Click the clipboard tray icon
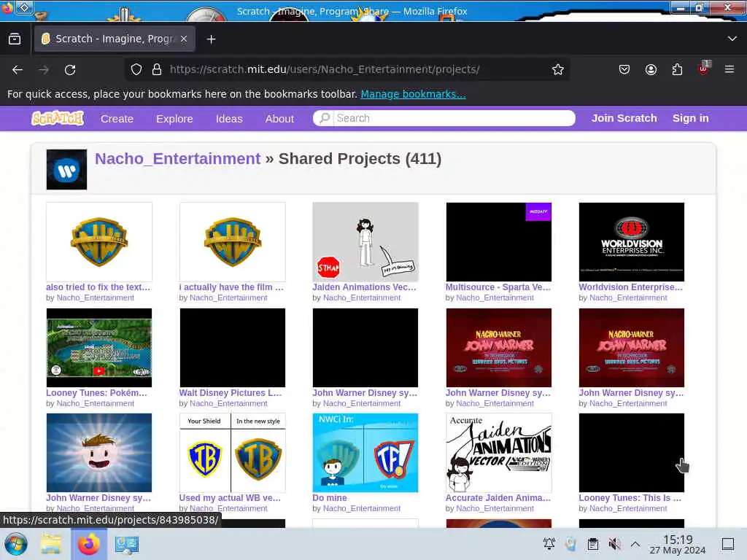The height and width of the screenshot is (560, 747). click(x=592, y=543)
